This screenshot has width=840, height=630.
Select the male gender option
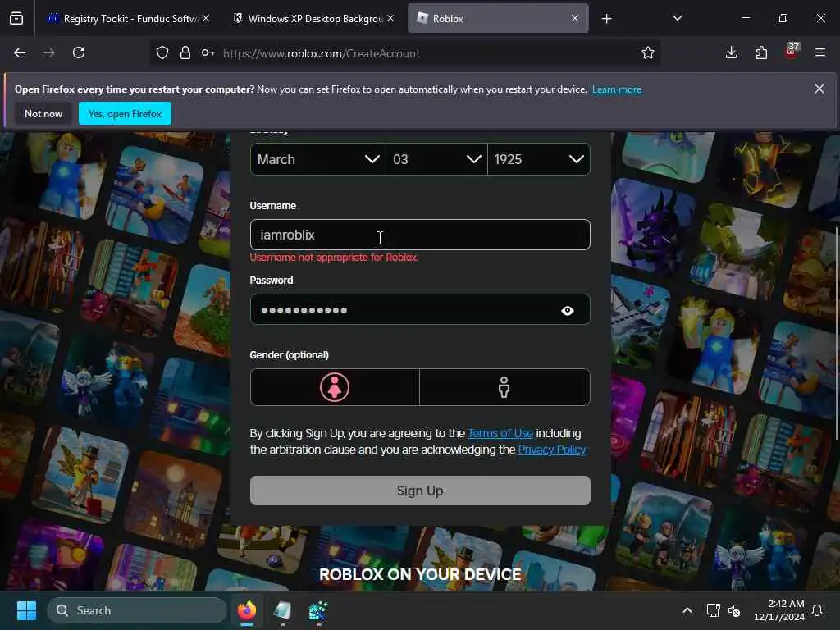[504, 387]
